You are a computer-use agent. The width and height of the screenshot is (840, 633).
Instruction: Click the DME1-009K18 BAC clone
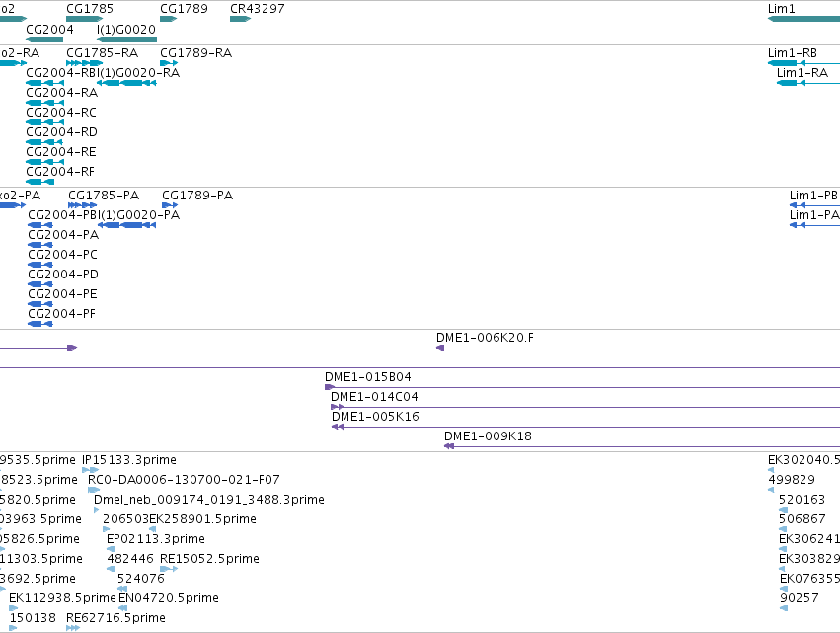tap(642, 447)
